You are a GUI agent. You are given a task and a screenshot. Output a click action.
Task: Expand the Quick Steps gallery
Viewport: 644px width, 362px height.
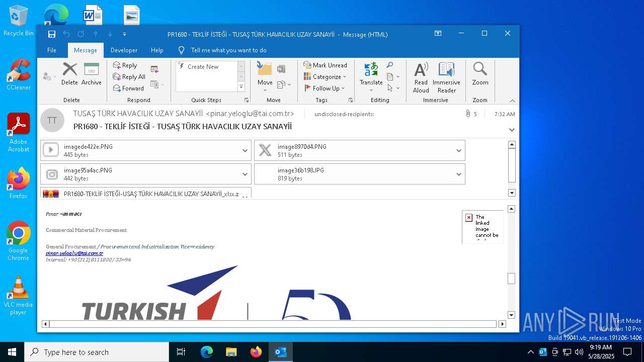pos(241,87)
